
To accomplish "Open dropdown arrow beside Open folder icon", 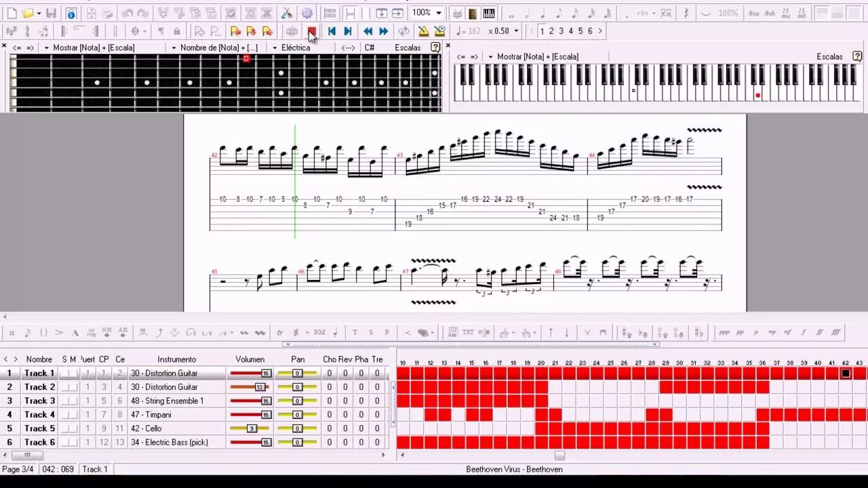I will point(39,14).
